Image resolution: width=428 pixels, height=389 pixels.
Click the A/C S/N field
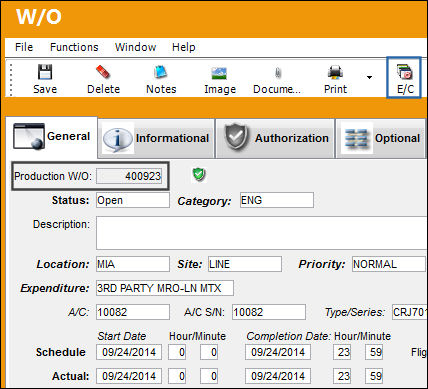click(x=269, y=312)
